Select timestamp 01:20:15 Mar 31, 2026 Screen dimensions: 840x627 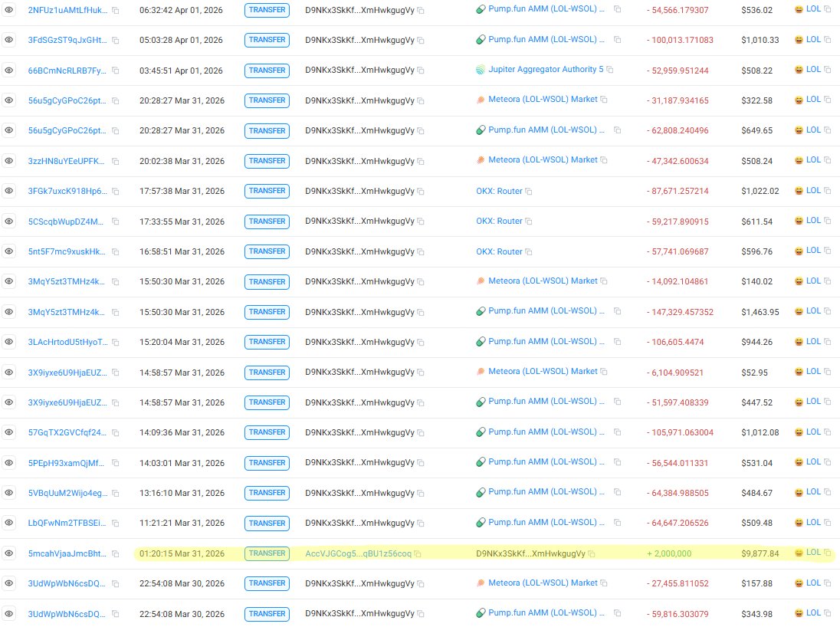(x=182, y=553)
